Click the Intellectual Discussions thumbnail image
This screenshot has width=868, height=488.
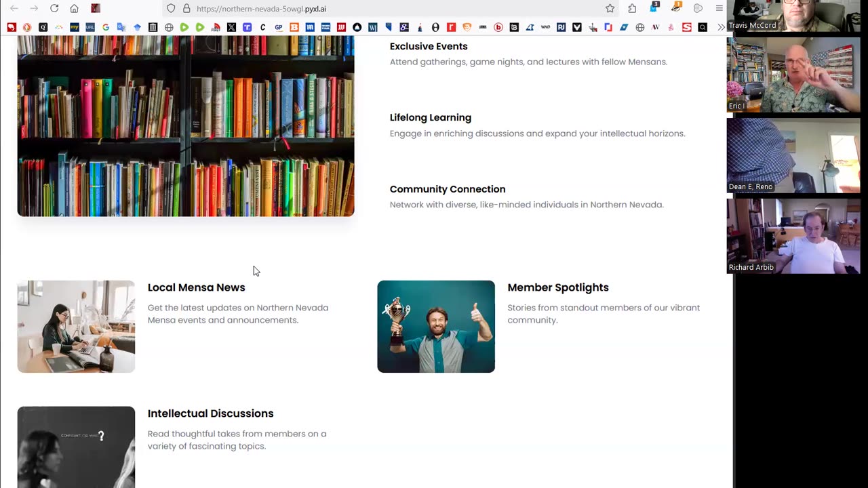point(76,447)
